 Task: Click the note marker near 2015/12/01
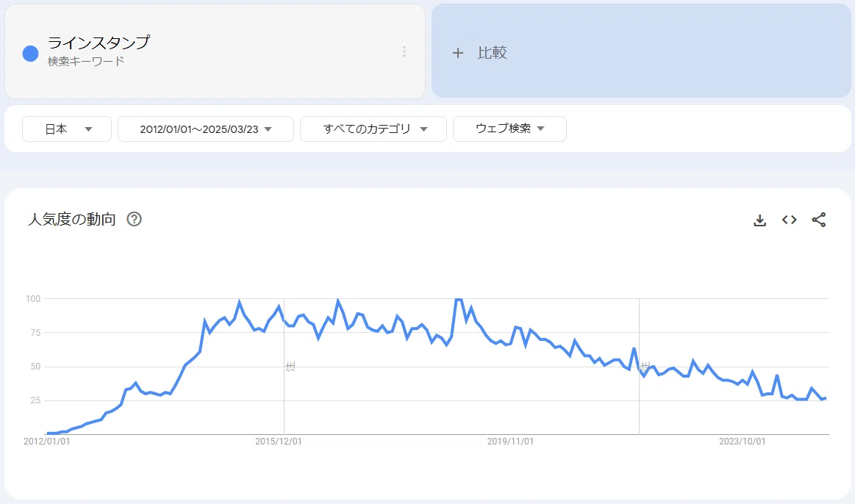[x=290, y=366]
